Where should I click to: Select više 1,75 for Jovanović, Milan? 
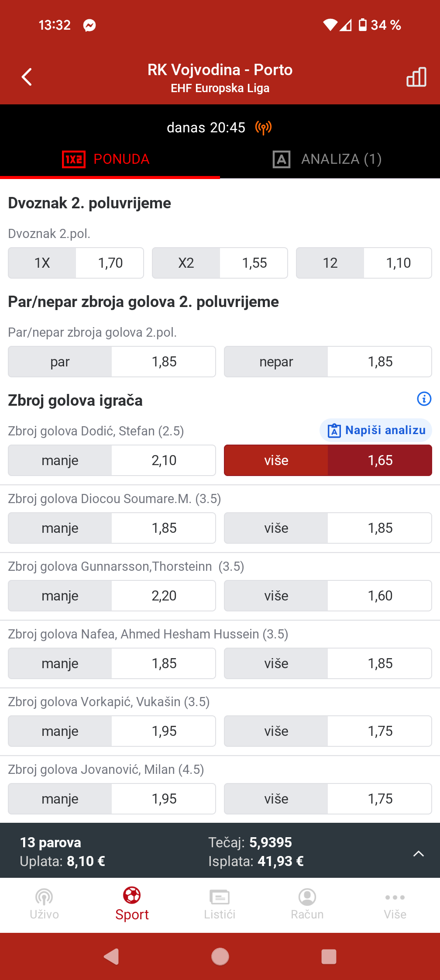[x=328, y=799]
